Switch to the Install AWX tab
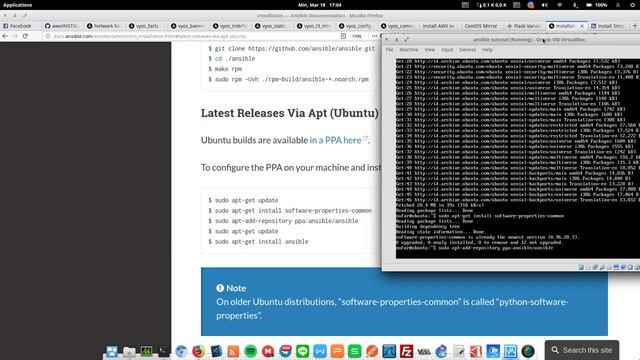Screen dimensions: 640x360 (439, 26)
